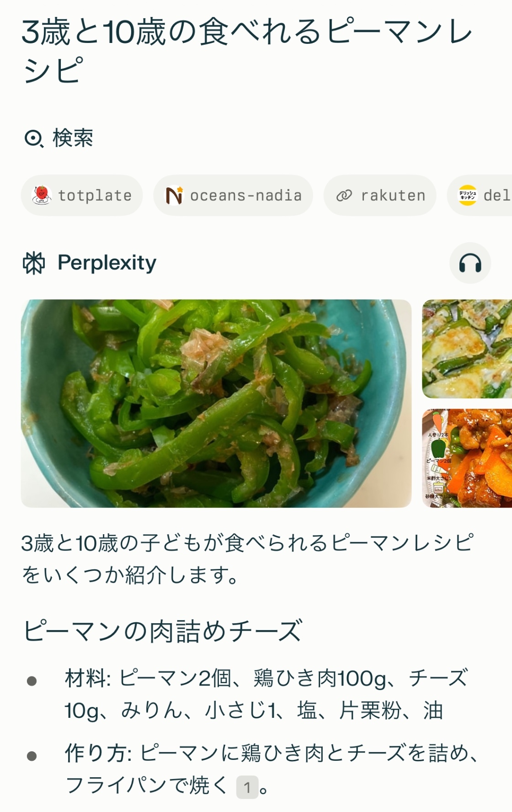
Task: Open the large green pepper photo
Action: tap(216, 403)
